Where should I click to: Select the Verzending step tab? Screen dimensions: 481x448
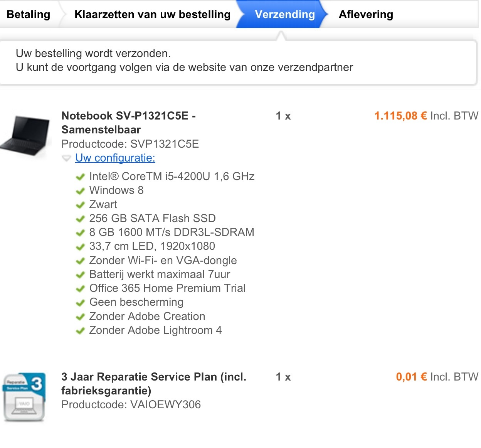[285, 14]
